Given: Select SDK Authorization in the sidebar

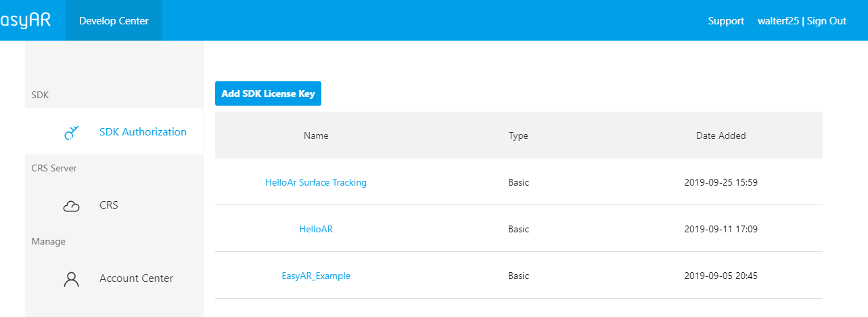Looking at the screenshot, I should [x=143, y=132].
